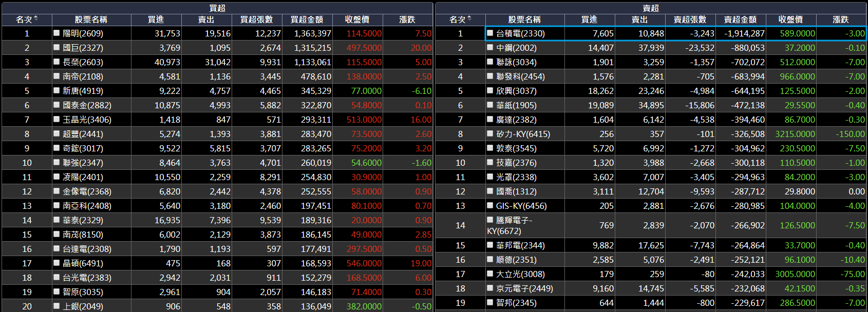Check the box for 玉晶光(3406)
The image size is (868, 312).
[56, 119]
